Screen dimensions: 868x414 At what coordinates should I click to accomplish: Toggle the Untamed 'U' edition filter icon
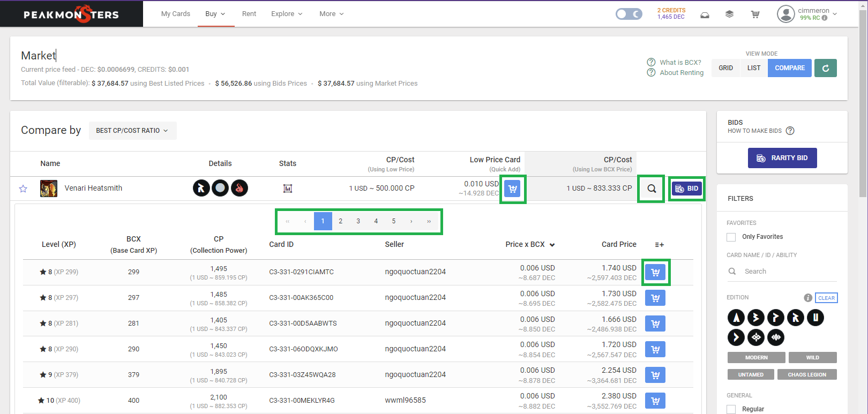815,318
